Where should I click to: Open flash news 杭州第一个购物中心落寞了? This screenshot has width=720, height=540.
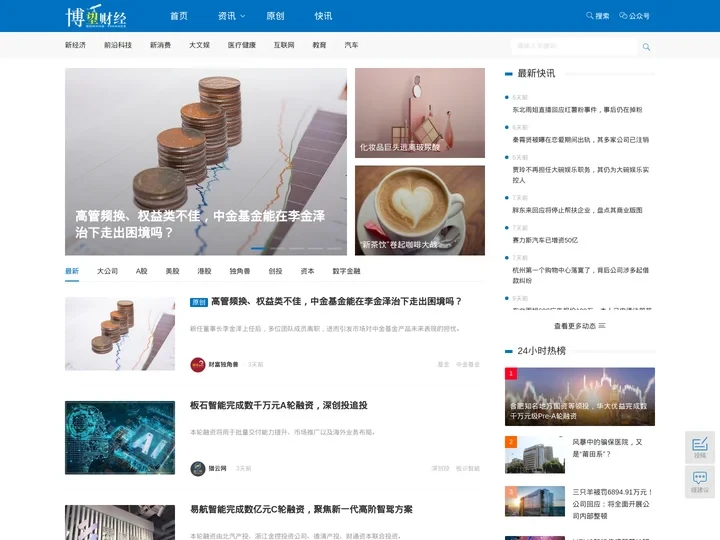580,275
